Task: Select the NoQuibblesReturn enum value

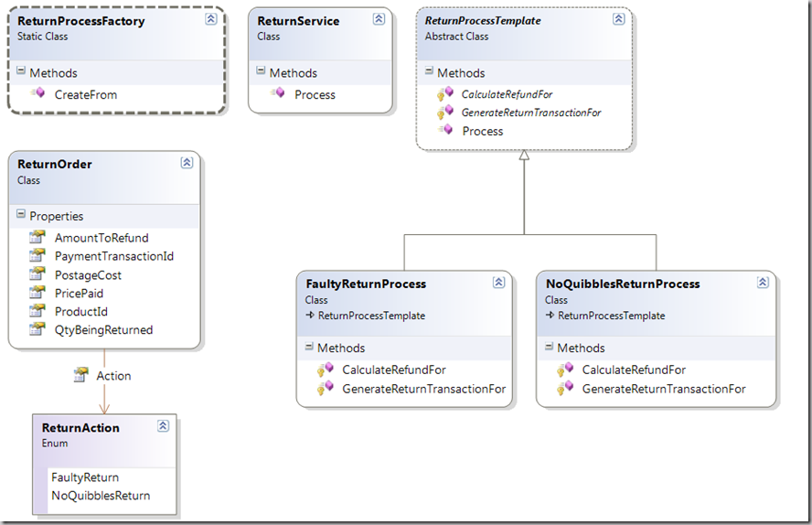Action: click(101, 496)
